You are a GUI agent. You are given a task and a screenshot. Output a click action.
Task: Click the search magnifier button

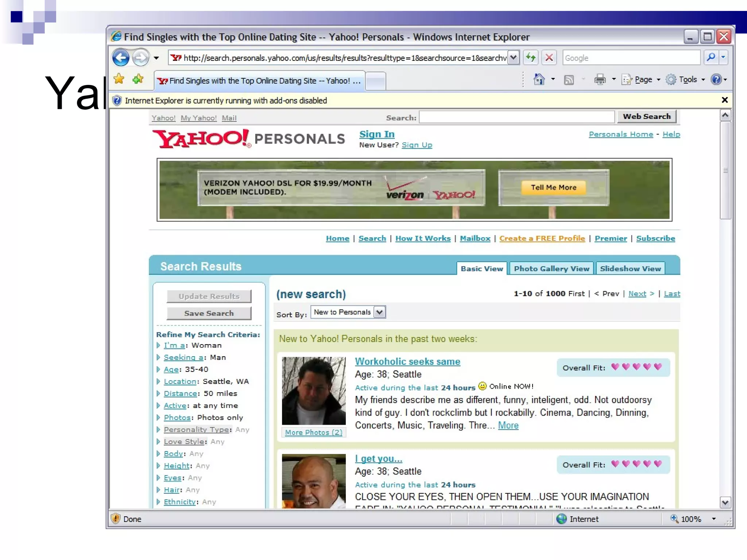click(x=711, y=57)
